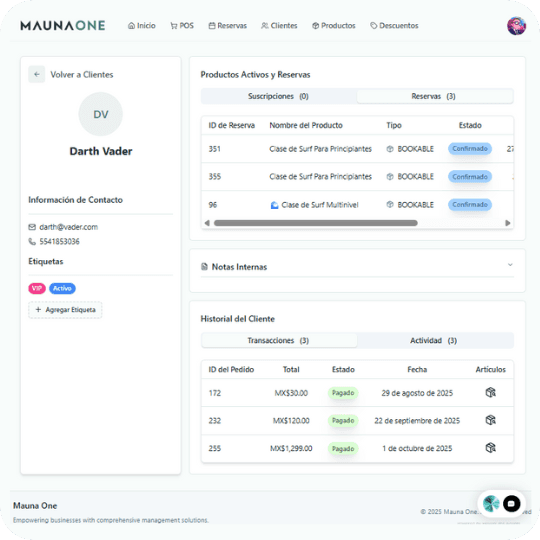This screenshot has height=540, width=540.
Task: Click the VIP tag
Action: (37, 288)
